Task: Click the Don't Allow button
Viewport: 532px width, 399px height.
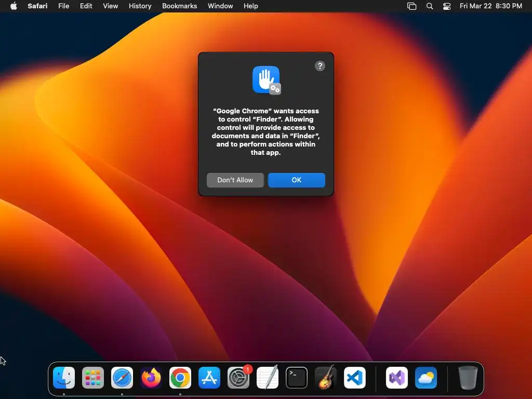Action: 235,180
